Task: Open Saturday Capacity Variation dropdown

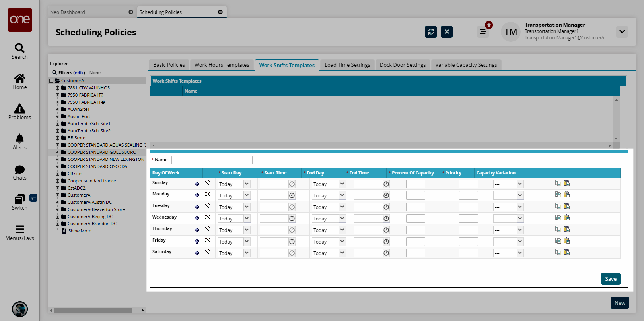Action: click(x=508, y=253)
